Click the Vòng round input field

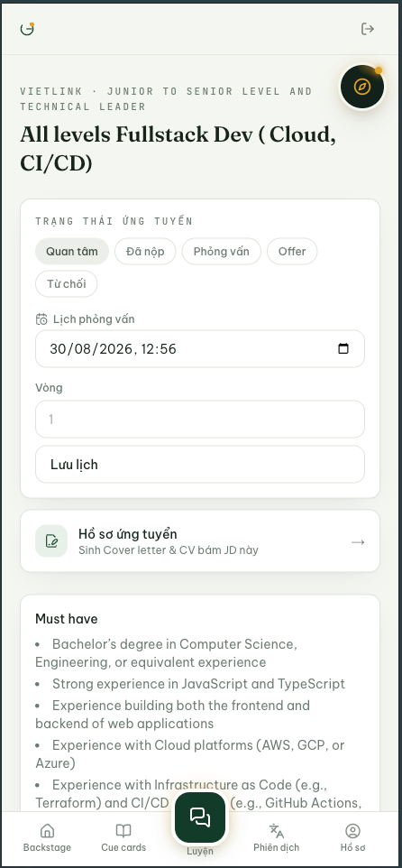200,419
